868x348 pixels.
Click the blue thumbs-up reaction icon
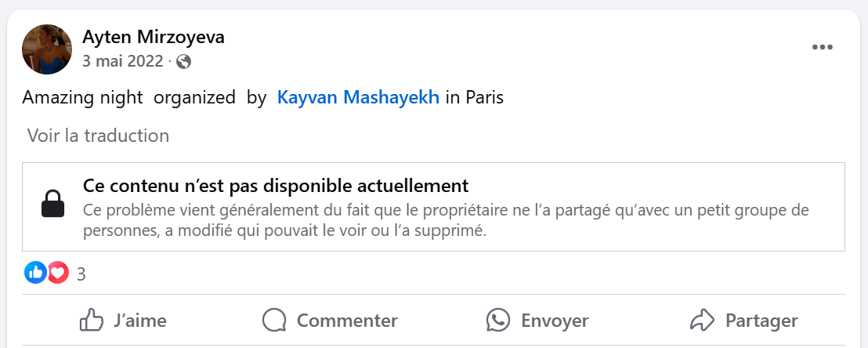(x=35, y=273)
